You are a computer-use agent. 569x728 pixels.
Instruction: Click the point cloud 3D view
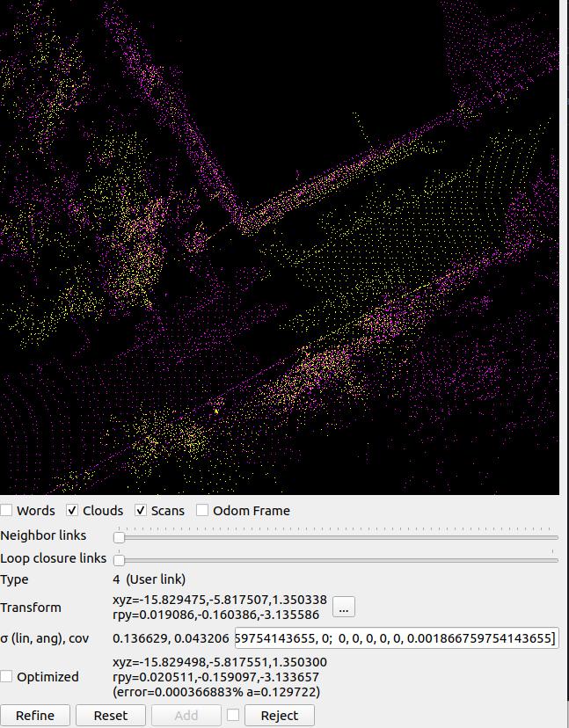pyautogui.click(x=280, y=246)
